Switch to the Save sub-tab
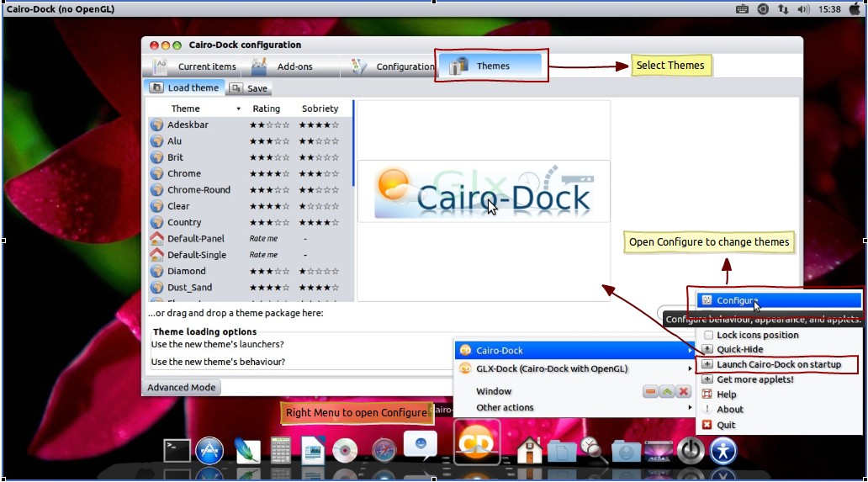This screenshot has width=868, height=482. [250, 88]
